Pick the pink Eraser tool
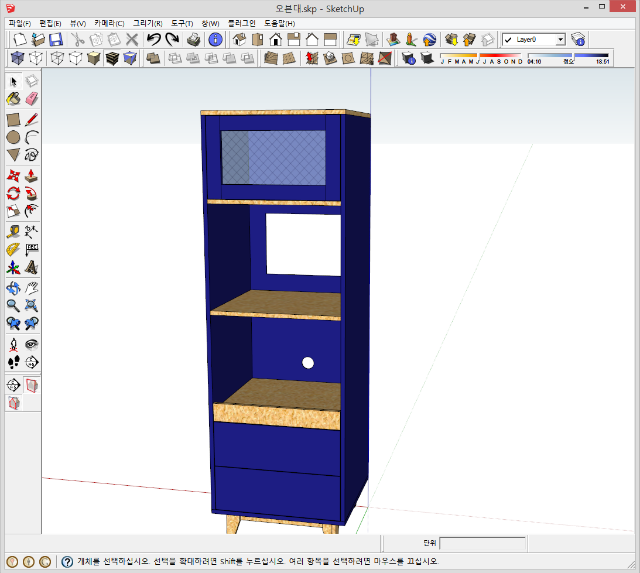Image resolution: width=640 pixels, height=573 pixels. [x=31, y=99]
